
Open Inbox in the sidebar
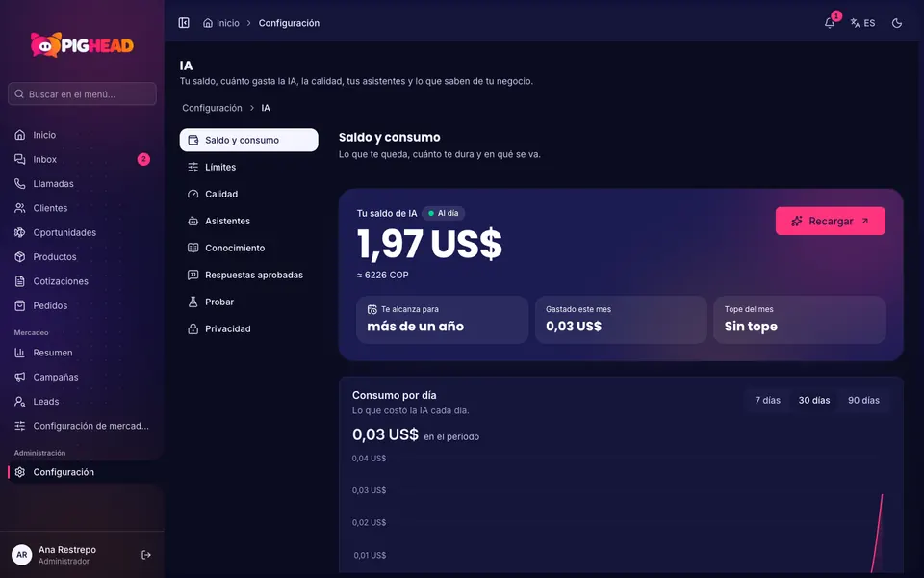[82, 159]
